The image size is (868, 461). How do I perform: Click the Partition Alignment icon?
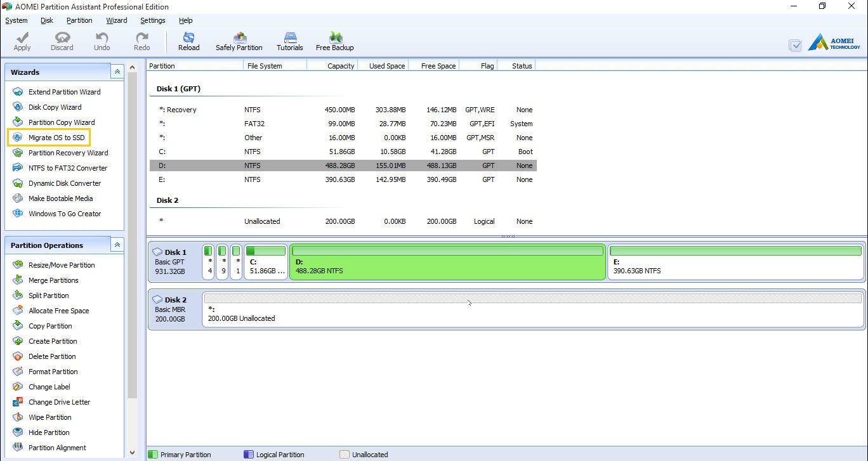click(x=18, y=448)
